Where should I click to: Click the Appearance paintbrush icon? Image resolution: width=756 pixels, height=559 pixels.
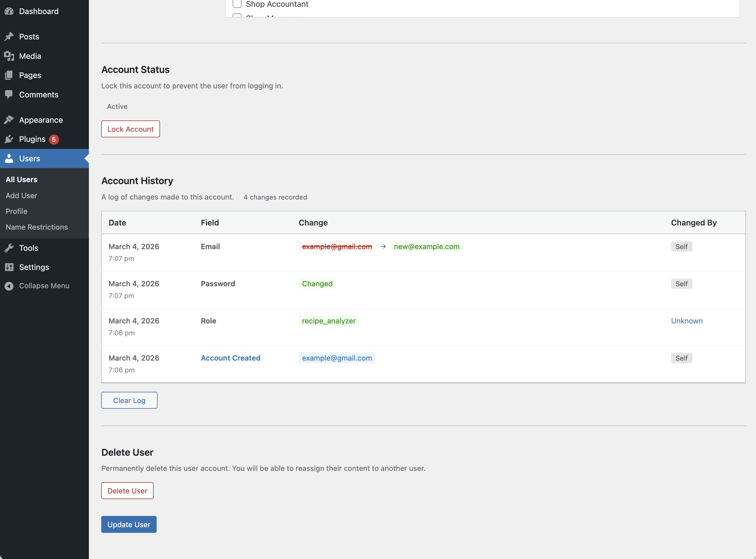pos(9,120)
